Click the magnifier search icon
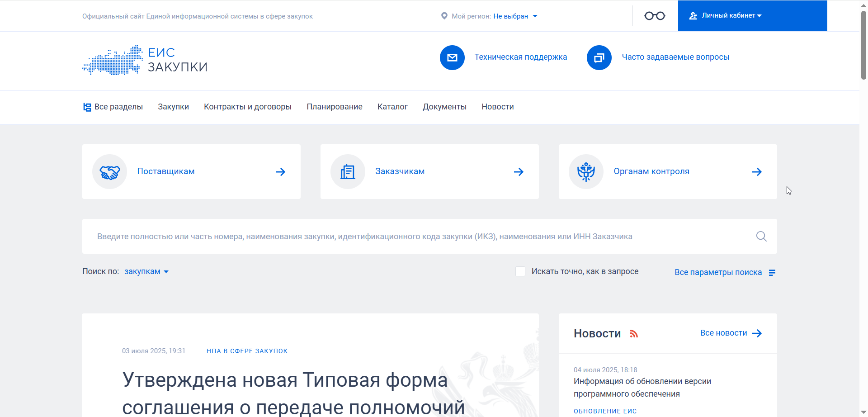 [761, 236]
